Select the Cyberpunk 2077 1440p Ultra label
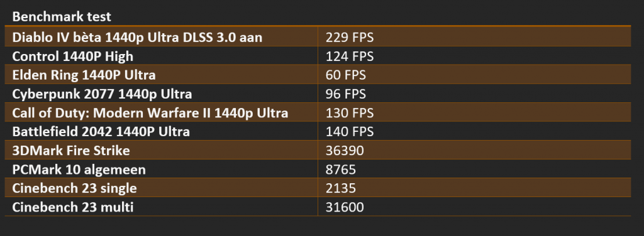 point(102,94)
